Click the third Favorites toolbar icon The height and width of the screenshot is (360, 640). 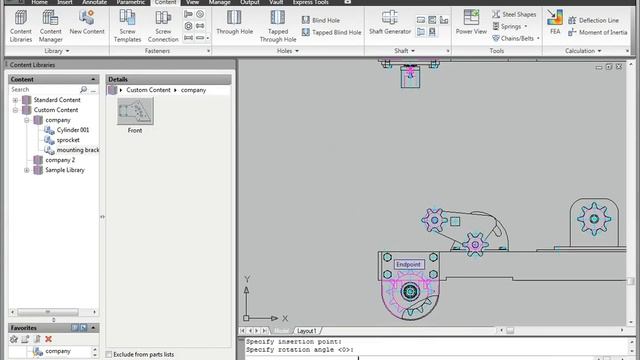click(37, 339)
